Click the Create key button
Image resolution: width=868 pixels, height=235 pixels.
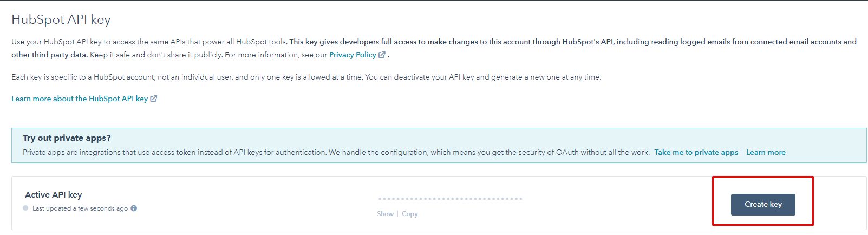tap(763, 205)
